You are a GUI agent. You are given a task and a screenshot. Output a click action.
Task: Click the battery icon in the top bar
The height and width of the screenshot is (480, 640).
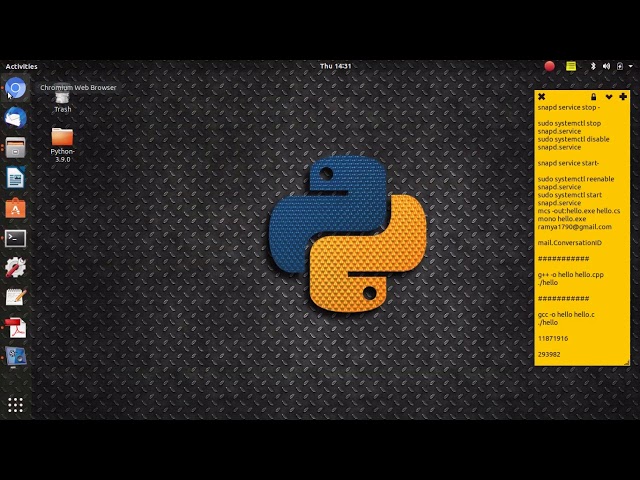point(620,66)
